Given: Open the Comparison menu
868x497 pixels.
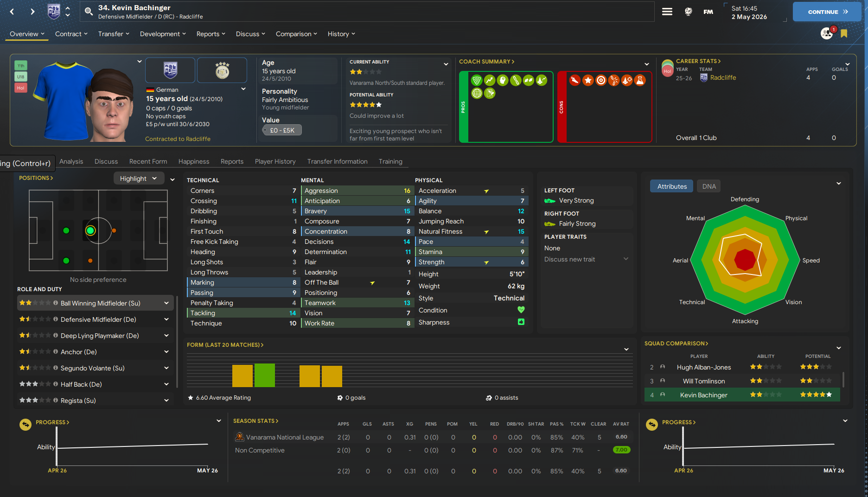Looking at the screenshot, I should point(296,34).
